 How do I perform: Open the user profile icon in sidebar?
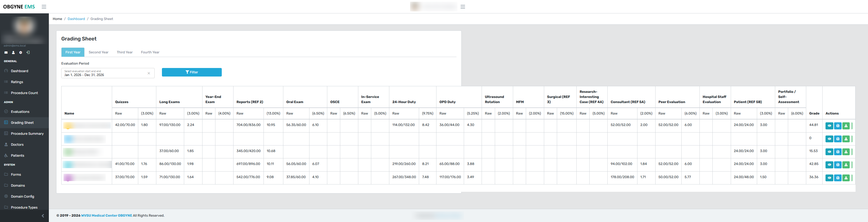(x=13, y=52)
